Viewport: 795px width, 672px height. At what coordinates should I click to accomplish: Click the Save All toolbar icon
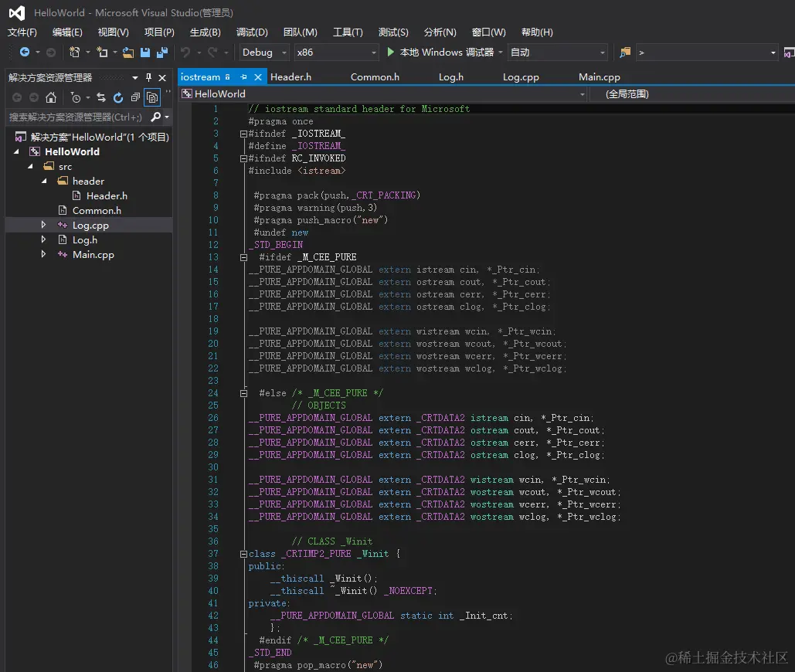tap(161, 53)
